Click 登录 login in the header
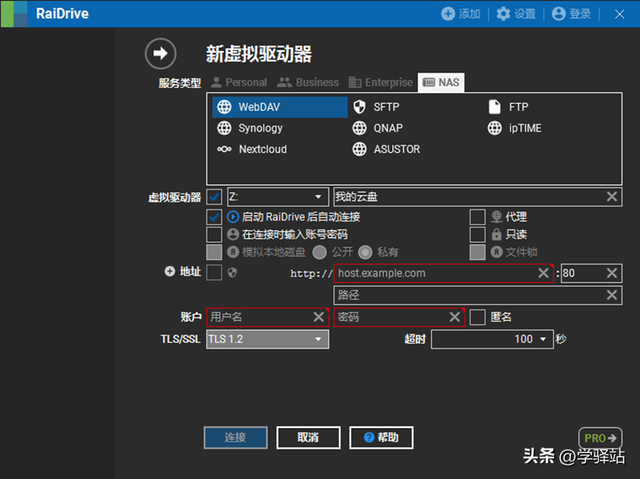Viewport: 640px width, 479px height. [x=571, y=14]
